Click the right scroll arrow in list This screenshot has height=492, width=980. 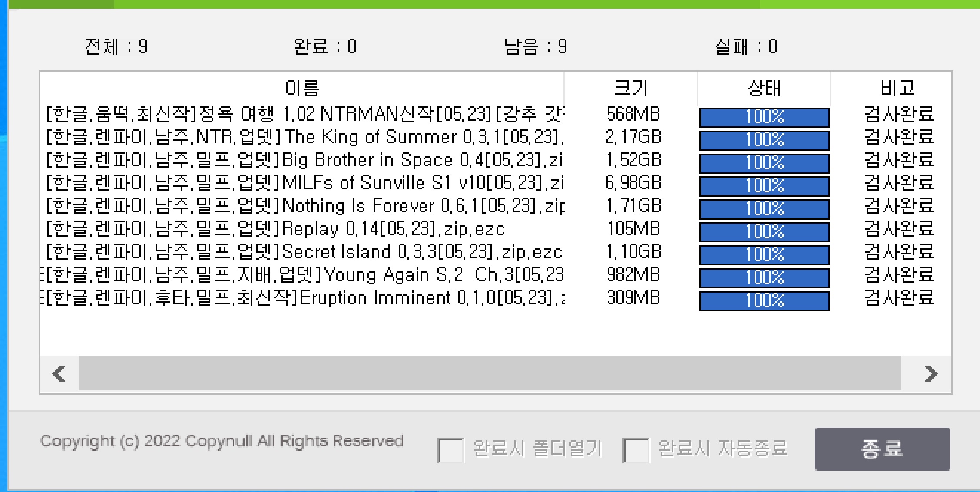coord(930,373)
